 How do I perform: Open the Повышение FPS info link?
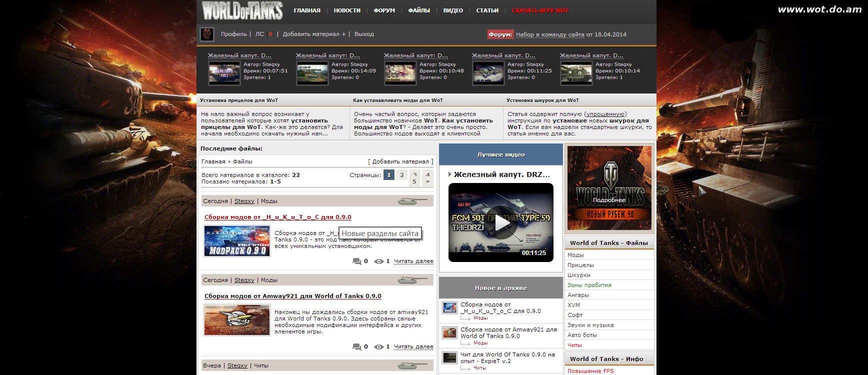[590, 371]
